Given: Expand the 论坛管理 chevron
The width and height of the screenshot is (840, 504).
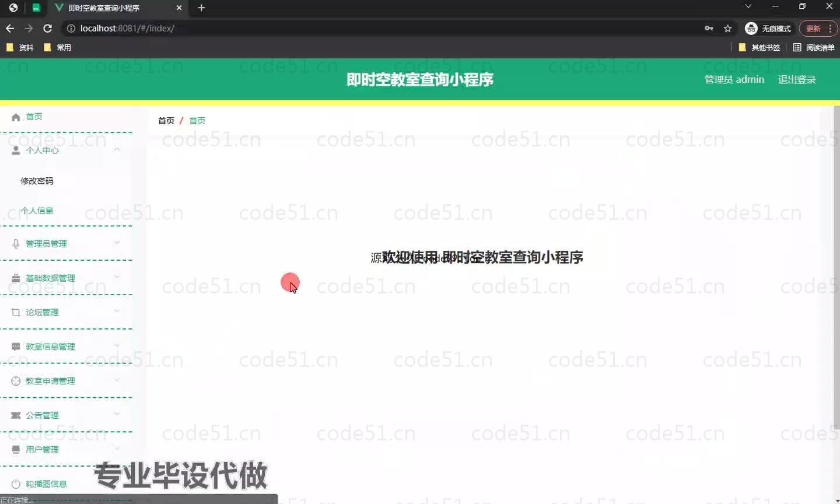Looking at the screenshot, I should click(117, 311).
